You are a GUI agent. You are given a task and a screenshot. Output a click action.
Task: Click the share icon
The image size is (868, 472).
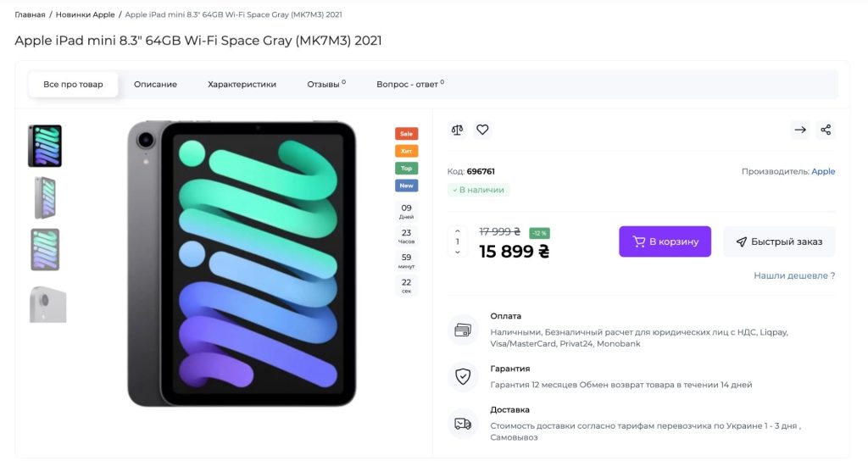pyautogui.click(x=826, y=130)
